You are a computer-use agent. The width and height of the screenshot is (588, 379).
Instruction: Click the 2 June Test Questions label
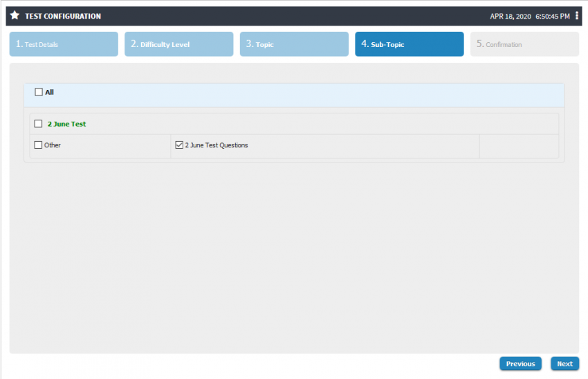click(x=217, y=145)
